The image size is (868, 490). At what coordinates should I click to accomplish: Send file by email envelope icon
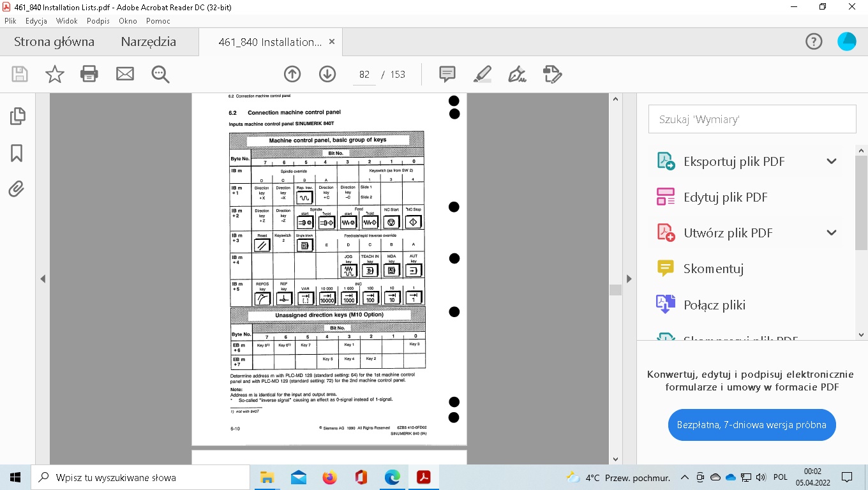[125, 74]
